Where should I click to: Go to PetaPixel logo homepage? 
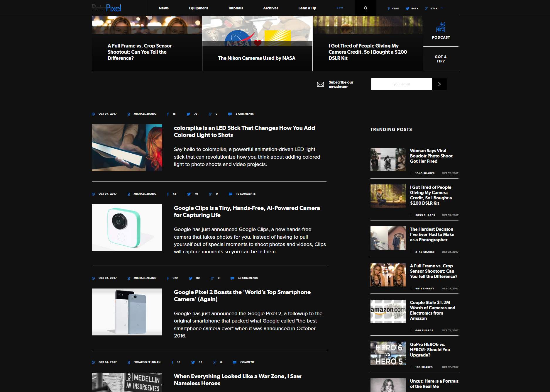coord(106,8)
